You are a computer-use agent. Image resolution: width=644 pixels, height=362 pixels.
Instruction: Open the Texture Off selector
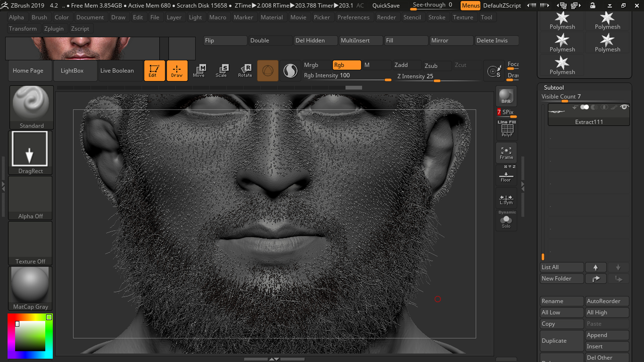coord(30,243)
